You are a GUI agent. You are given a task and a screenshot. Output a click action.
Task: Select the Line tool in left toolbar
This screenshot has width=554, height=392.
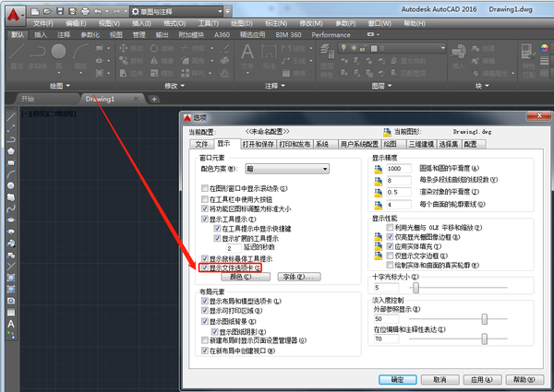click(x=9, y=113)
